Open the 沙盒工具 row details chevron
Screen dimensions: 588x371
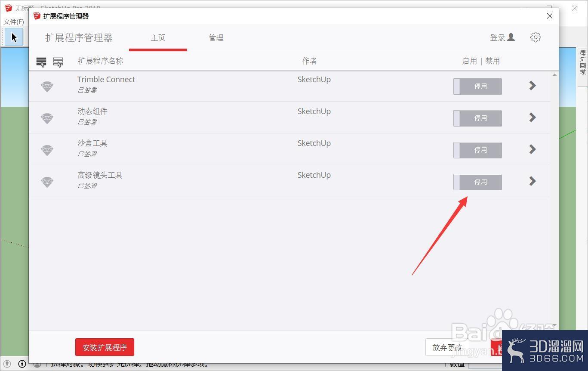coord(533,149)
